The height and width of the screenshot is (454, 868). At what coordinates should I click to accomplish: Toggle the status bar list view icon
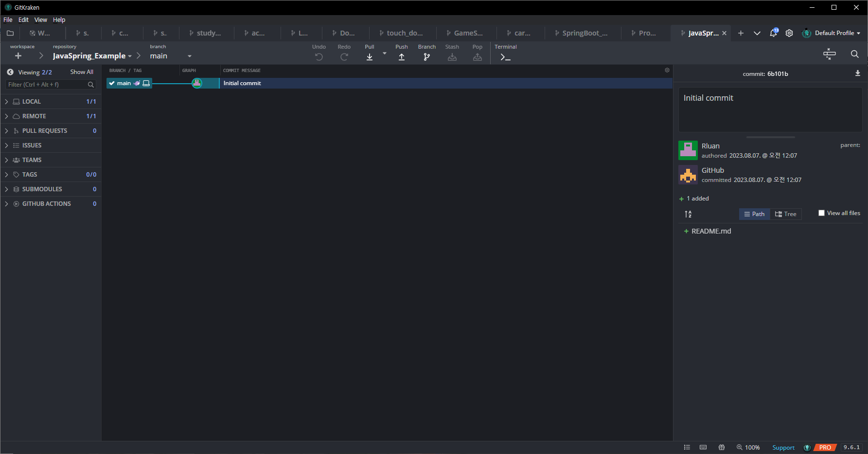tap(687, 447)
